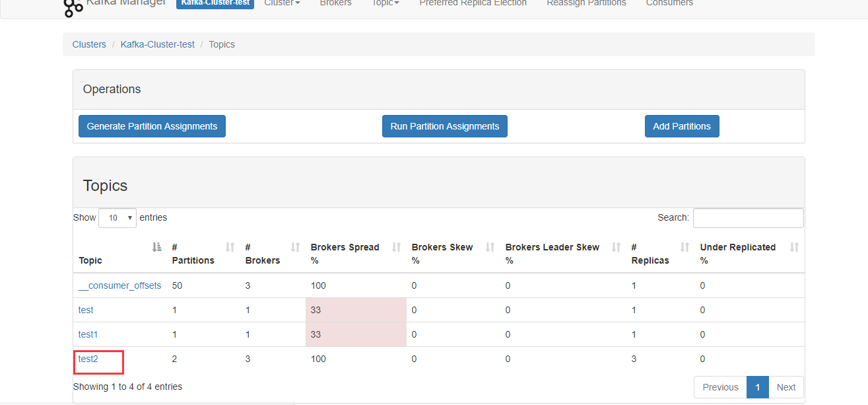Click the Topic column header
This screenshot has width=868, height=405.
click(x=90, y=260)
